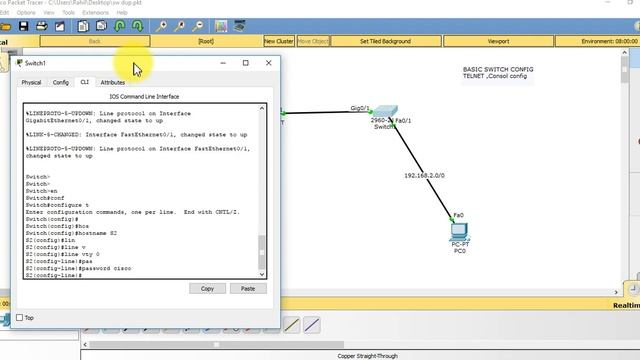Click the 'line vty 0' line in CLI
The height and width of the screenshot is (360, 640).
62,254
